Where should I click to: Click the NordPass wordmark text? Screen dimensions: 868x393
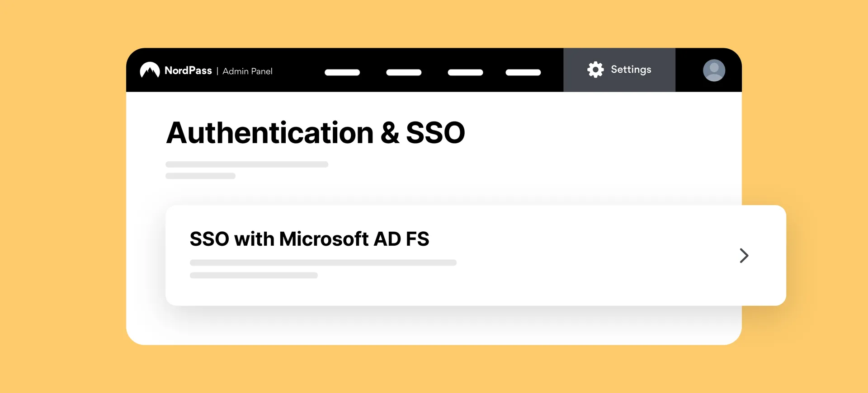[188, 70]
